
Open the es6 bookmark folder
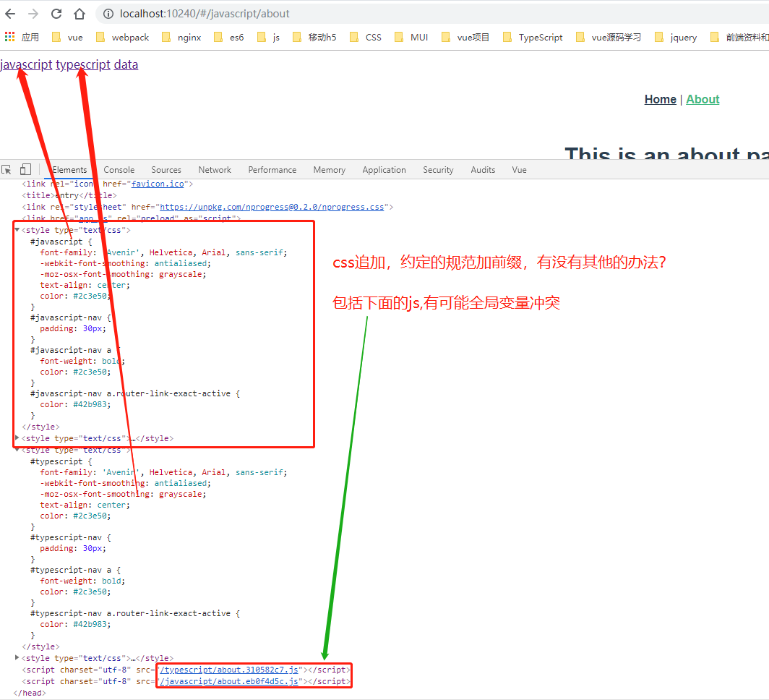[228, 38]
